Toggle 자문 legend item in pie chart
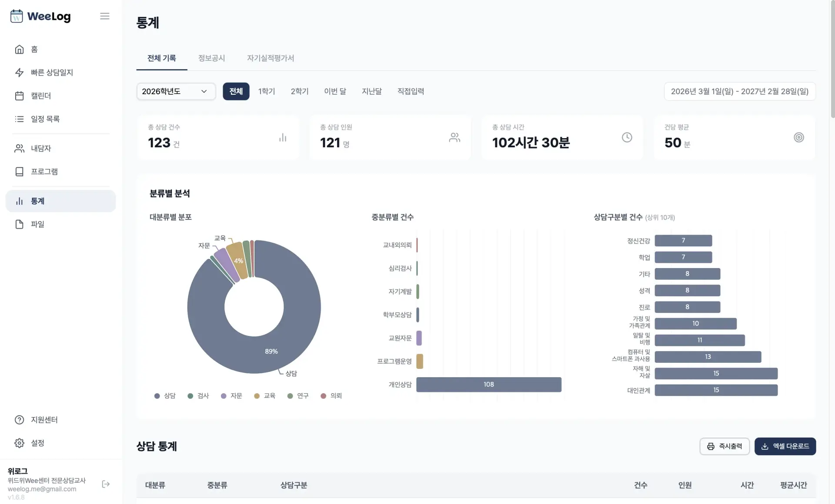This screenshot has height=504, width=835. 231,396
